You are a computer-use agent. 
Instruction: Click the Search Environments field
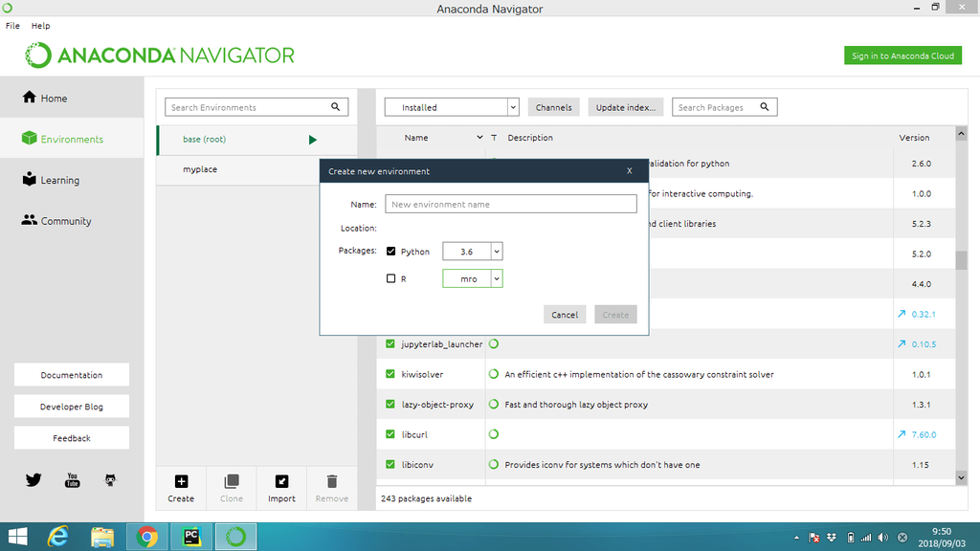point(256,107)
